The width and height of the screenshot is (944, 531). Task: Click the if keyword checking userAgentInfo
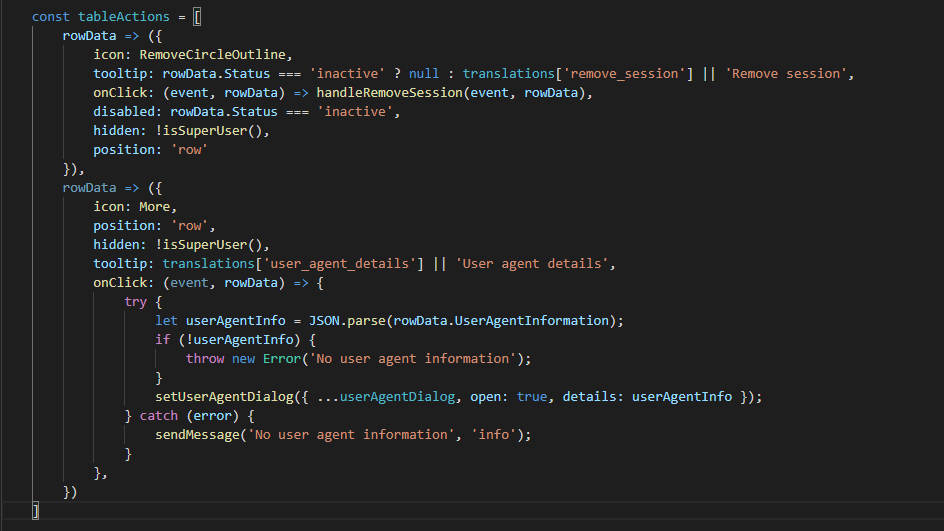(163, 340)
